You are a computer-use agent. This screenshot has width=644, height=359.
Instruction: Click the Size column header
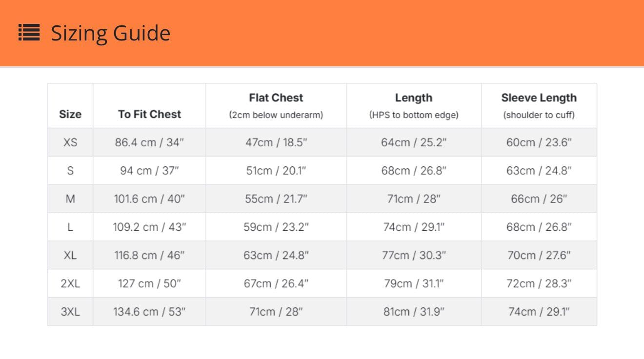[70, 114]
